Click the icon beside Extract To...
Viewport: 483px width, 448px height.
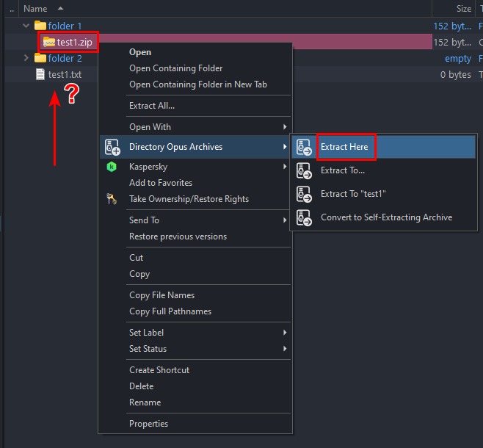point(304,170)
